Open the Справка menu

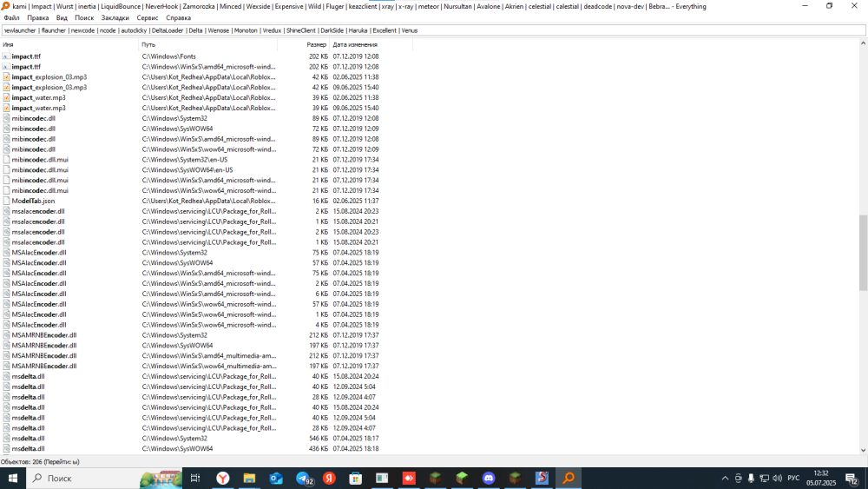tap(178, 17)
